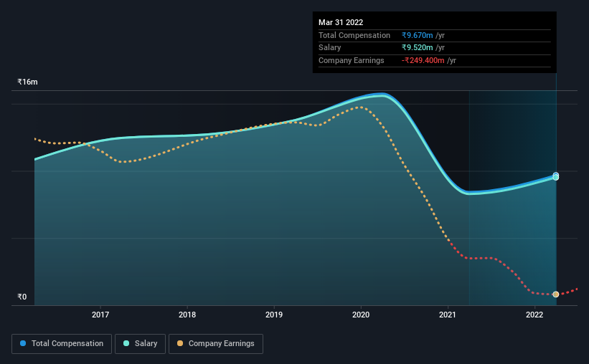
Task: Click the 2019 x-axis label
Action: click(274, 315)
